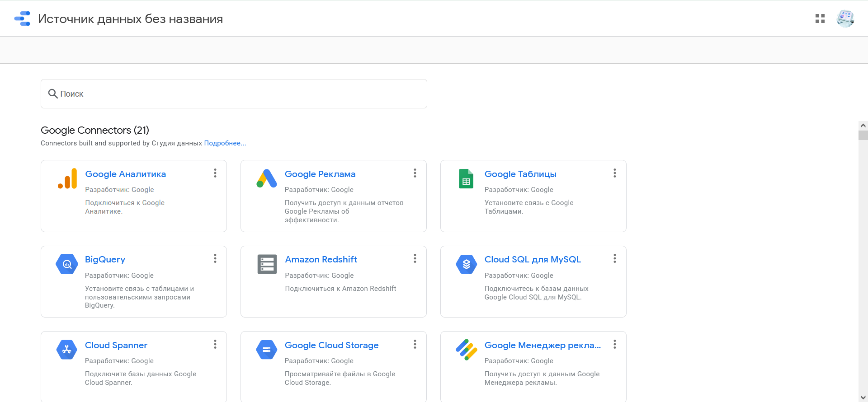Screen dimensions: 868x402
Task: Click Google Аналитика description text
Action: (125, 207)
